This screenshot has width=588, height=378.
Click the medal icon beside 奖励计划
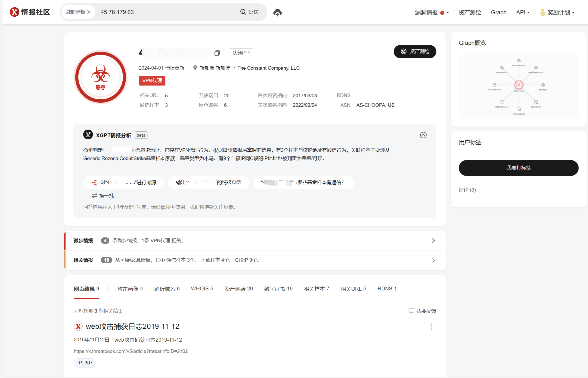pyautogui.click(x=542, y=12)
